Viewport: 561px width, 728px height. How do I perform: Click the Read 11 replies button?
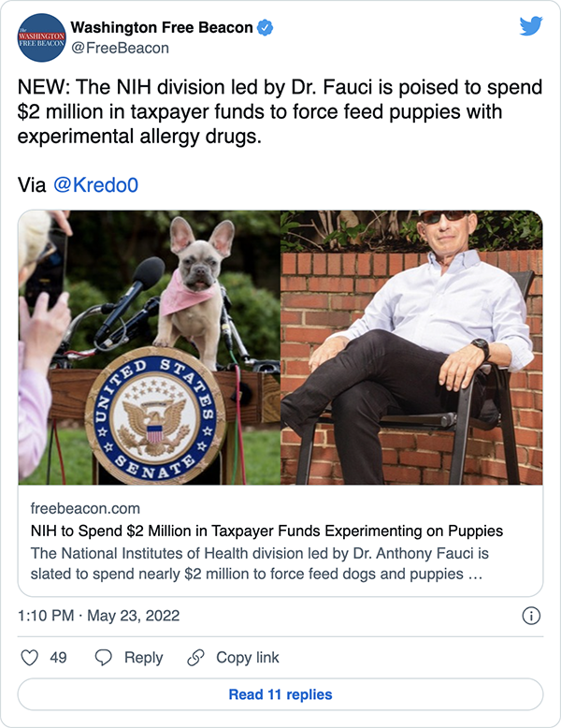(x=280, y=694)
